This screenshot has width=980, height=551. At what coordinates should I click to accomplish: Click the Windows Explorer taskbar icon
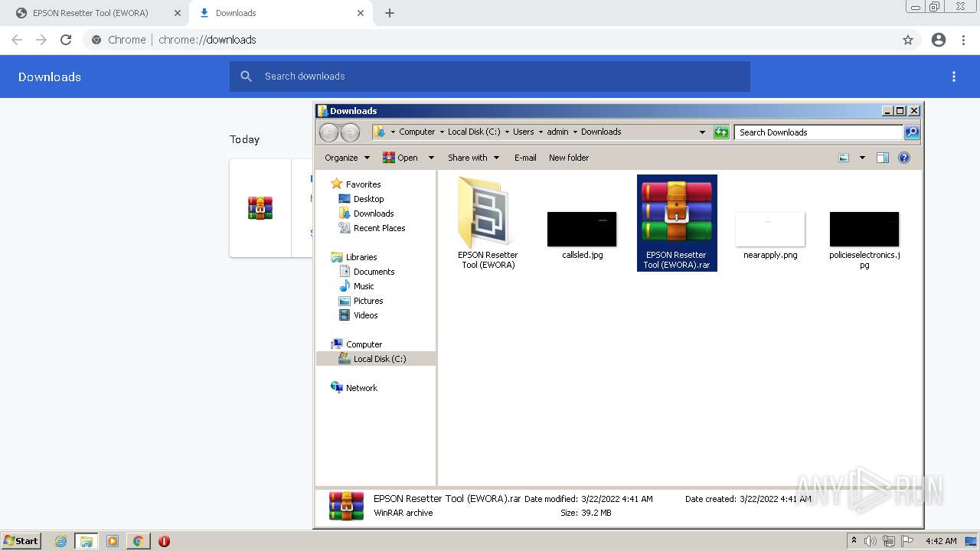[87, 541]
